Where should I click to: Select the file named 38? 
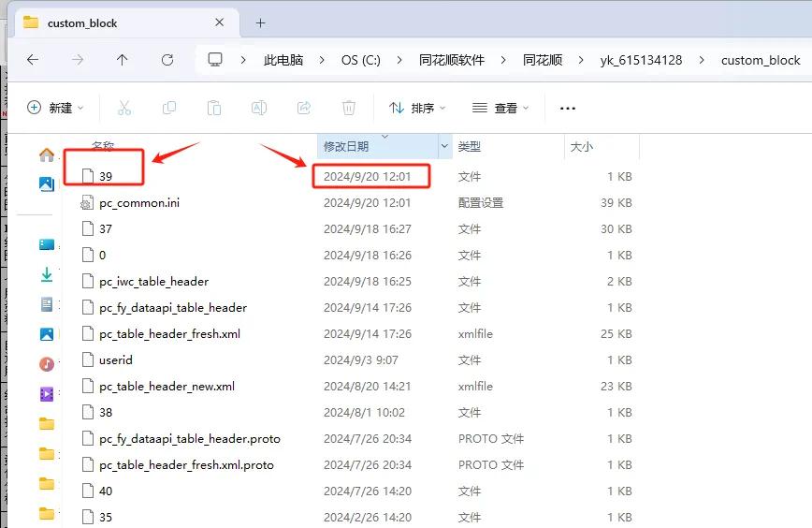[x=106, y=413]
